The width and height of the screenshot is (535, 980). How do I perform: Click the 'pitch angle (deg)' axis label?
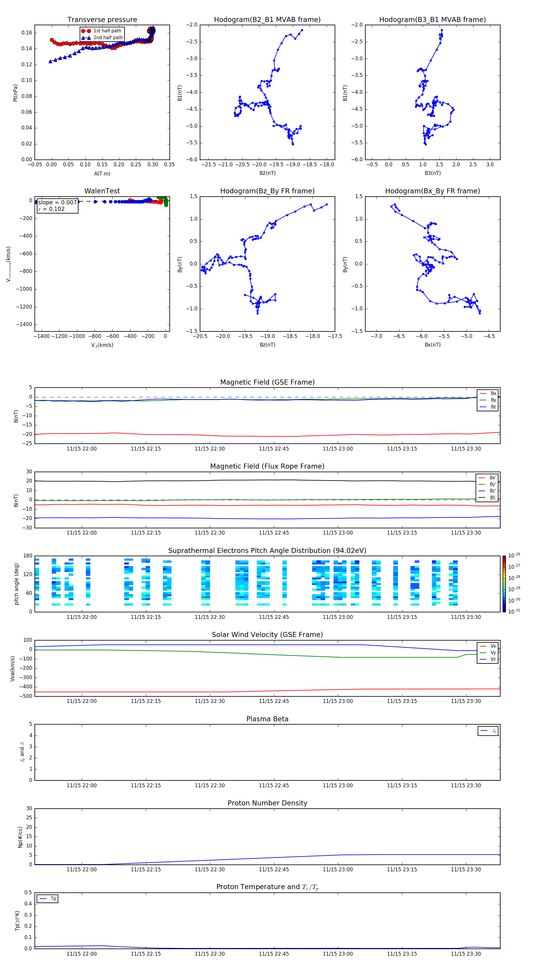(x=16, y=584)
